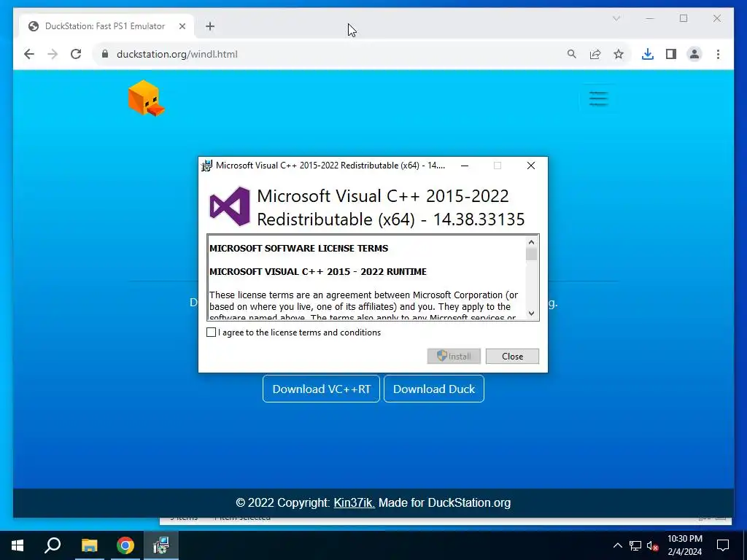Screen dimensions: 747x560
Task: Click the browser forward arrow
Action: click(x=53, y=54)
